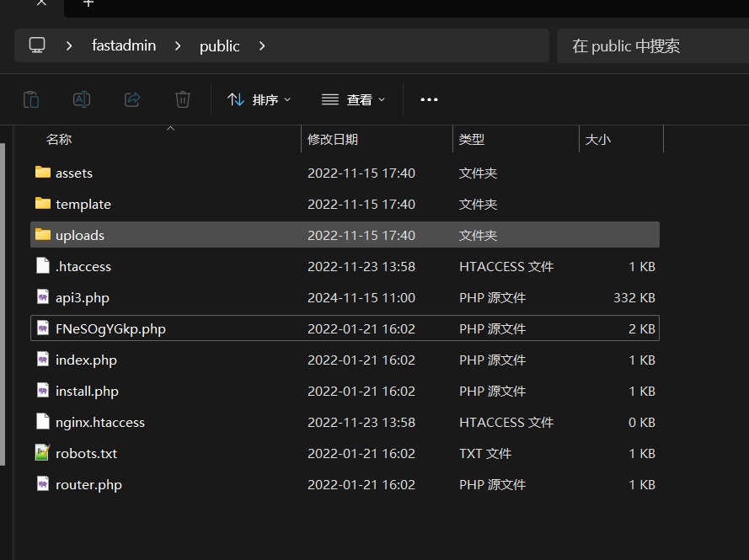This screenshot has height=560, width=749.
Task: Open the three-dot more options menu
Action: (x=429, y=99)
